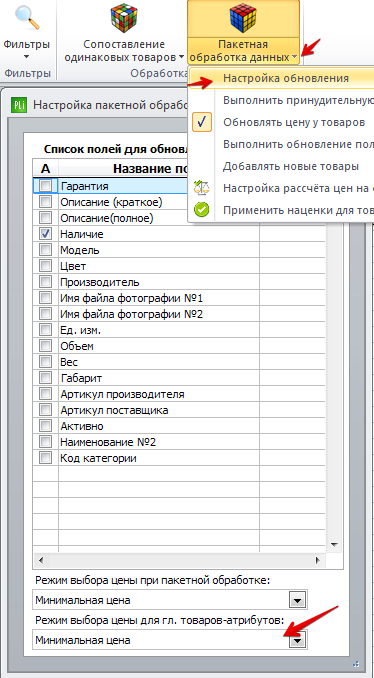
Task: Select the Модель row text
Action: (x=80, y=250)
